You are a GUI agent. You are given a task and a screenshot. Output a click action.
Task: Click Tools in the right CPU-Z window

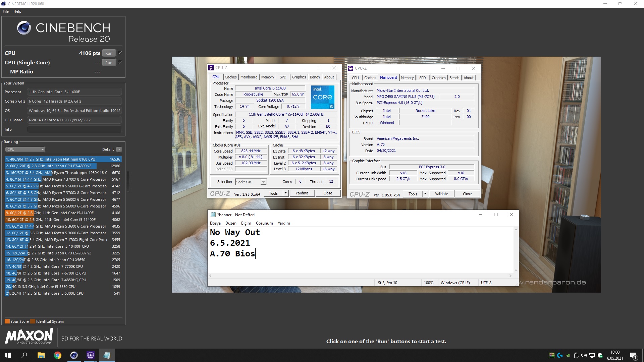[413, 194]
